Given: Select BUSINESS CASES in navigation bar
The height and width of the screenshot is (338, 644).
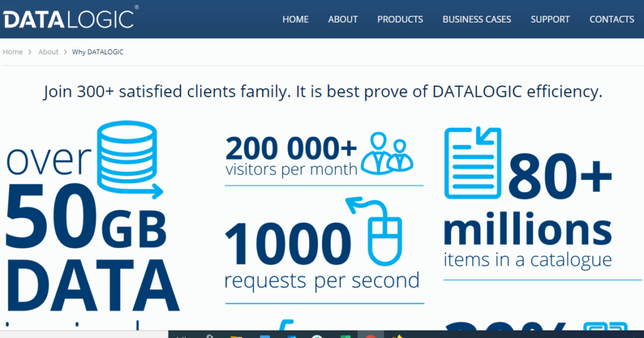Looking at the screenshot, I should (477, 20).
